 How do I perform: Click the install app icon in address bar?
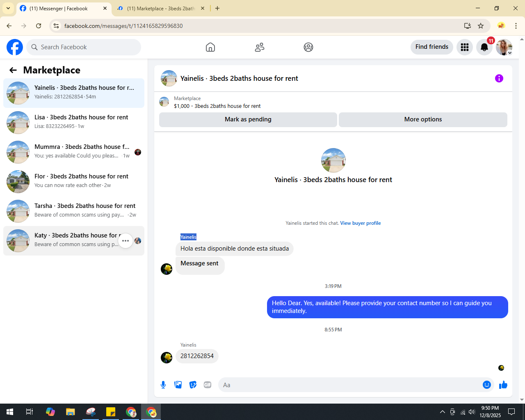point(468,26)
